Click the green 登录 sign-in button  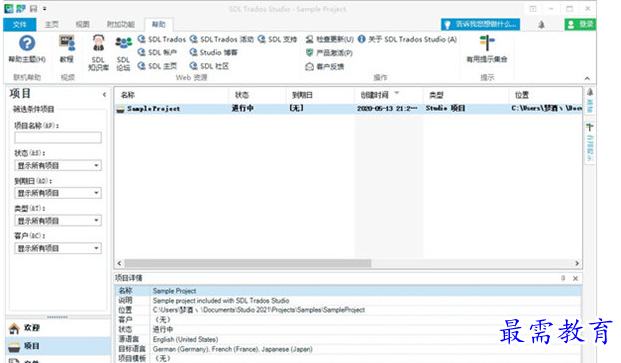point(580,25)
